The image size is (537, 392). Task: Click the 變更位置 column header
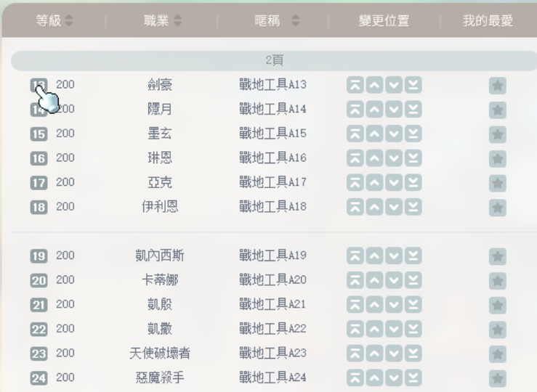tap(382, 21)
